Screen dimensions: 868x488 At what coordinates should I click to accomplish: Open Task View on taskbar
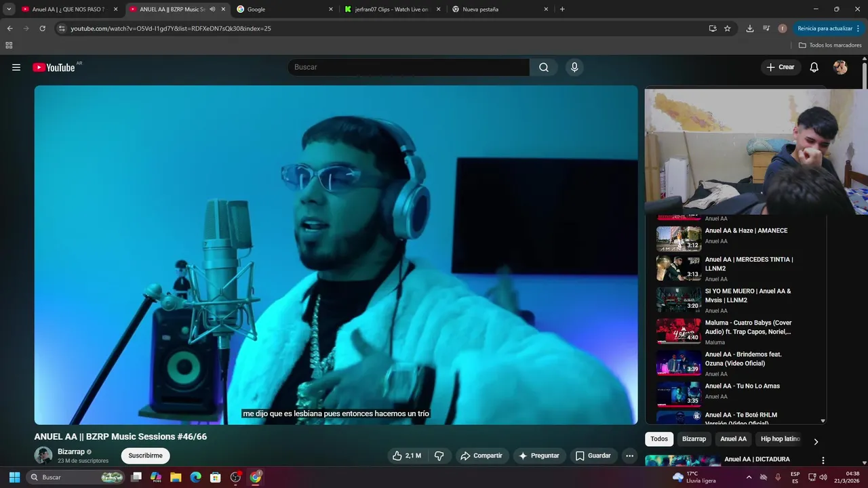click(x=136, y=477)
